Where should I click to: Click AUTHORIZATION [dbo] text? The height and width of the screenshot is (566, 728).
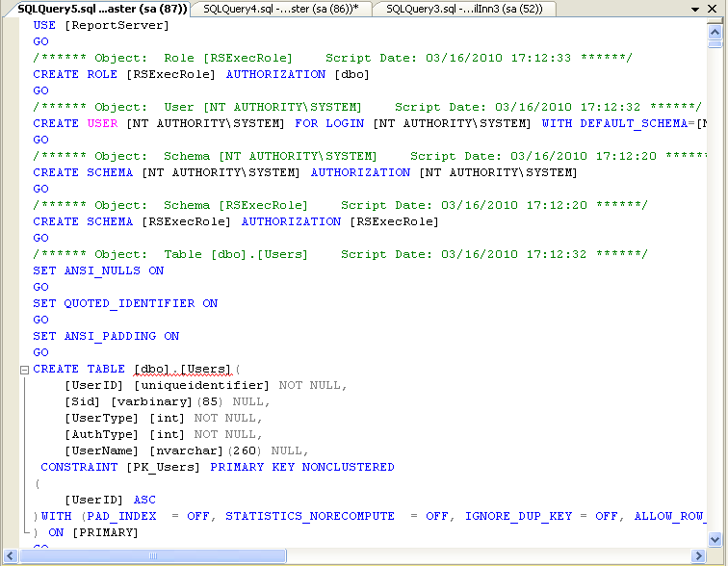(298, 74)
